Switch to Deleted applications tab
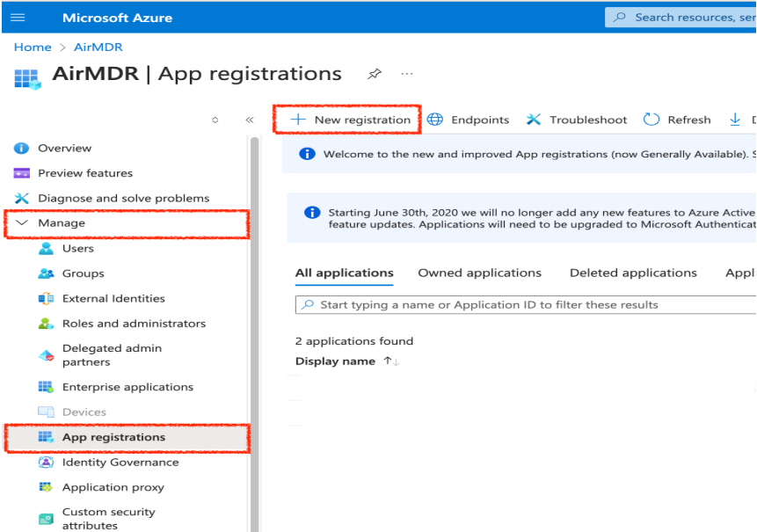757x532 pixels. point(633,273)
